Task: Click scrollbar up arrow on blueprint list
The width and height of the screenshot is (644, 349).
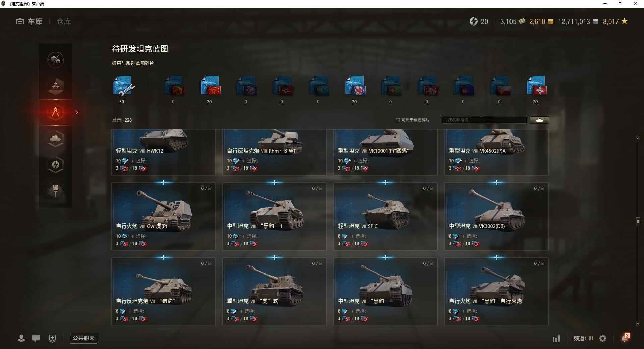Action: tap(638, 138)
